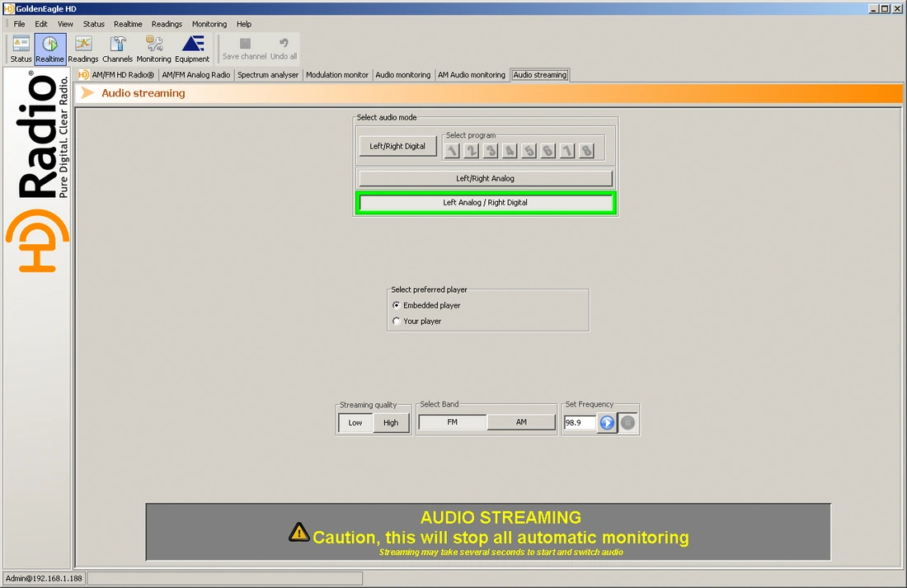Click the Set Frequency input field
Screen dimensions: 907x588
tap(579, 422)
